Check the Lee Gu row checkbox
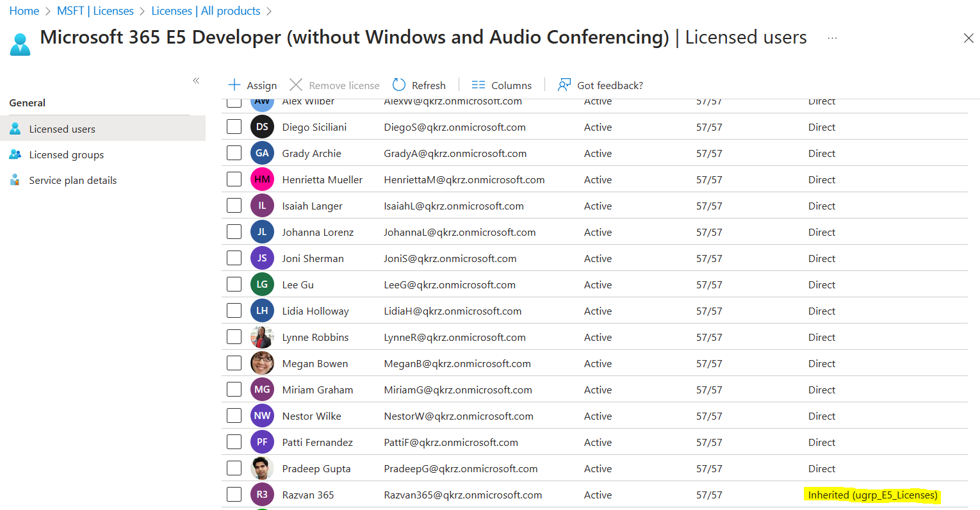The image size is (980, 510). pos(234,284)
